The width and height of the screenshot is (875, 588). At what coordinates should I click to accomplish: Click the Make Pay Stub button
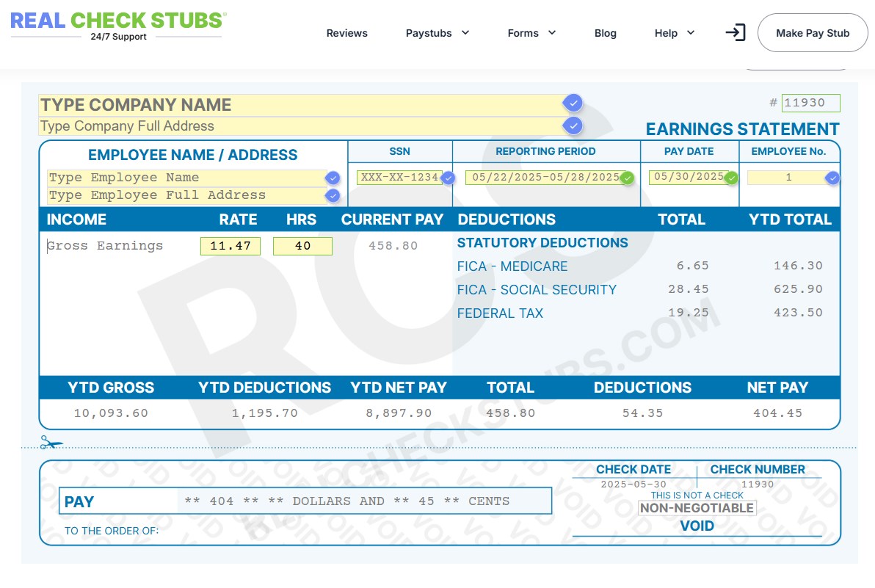tap(812, 33)
